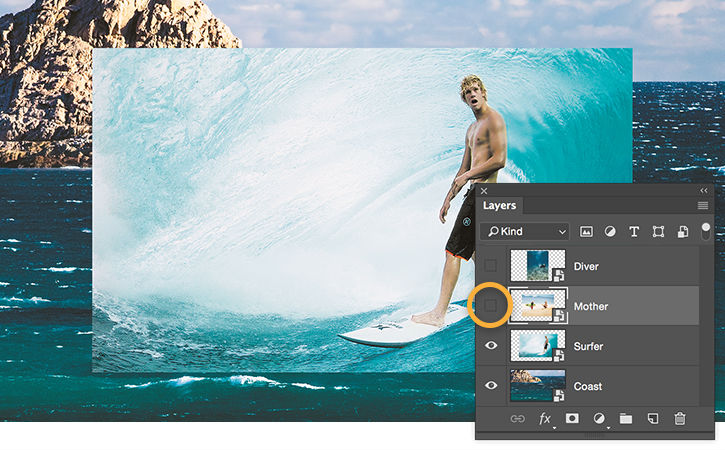725x450 pixels.
Task: Add a layer style via fx icon
Action: 545,419
